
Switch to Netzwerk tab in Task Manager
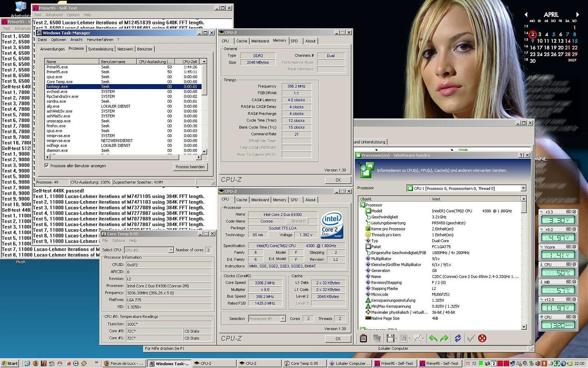point(125,49)
